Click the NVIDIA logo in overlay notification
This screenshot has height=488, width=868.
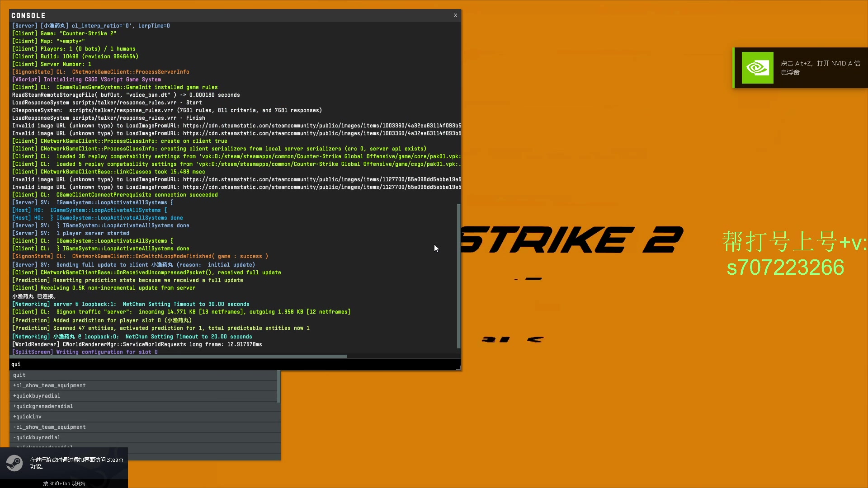coord(757,68)
